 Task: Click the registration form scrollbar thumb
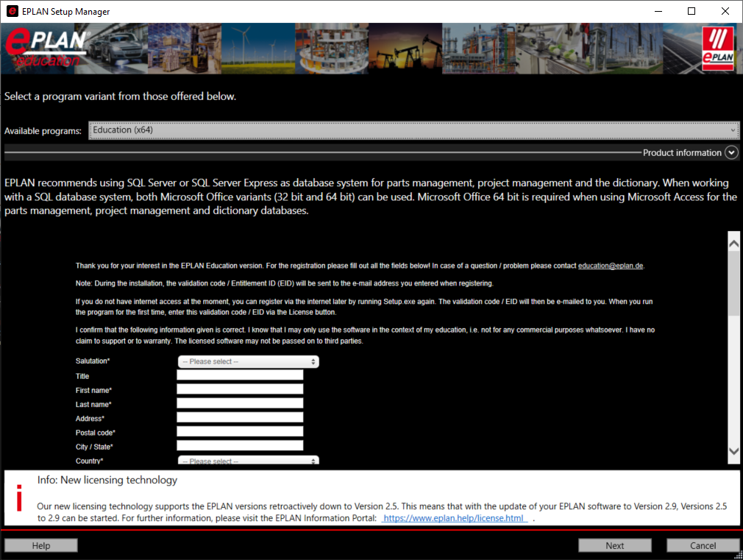(733, 283)
